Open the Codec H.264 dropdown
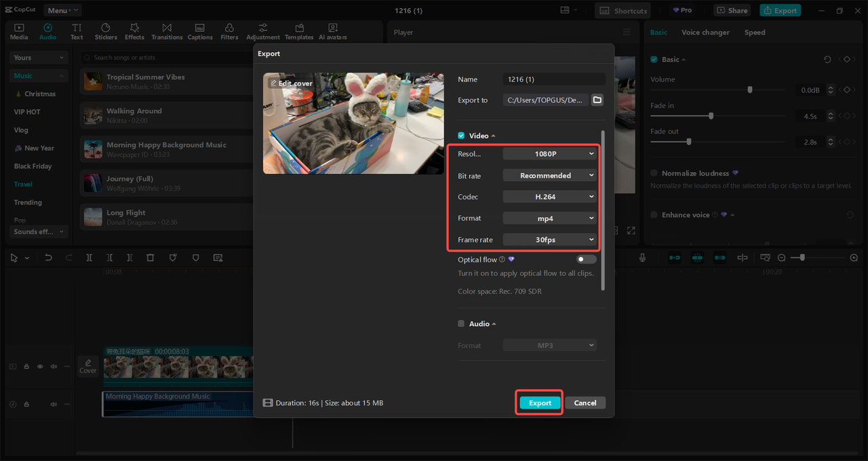Viewport: 868px width, 461px height. (550, 197)
